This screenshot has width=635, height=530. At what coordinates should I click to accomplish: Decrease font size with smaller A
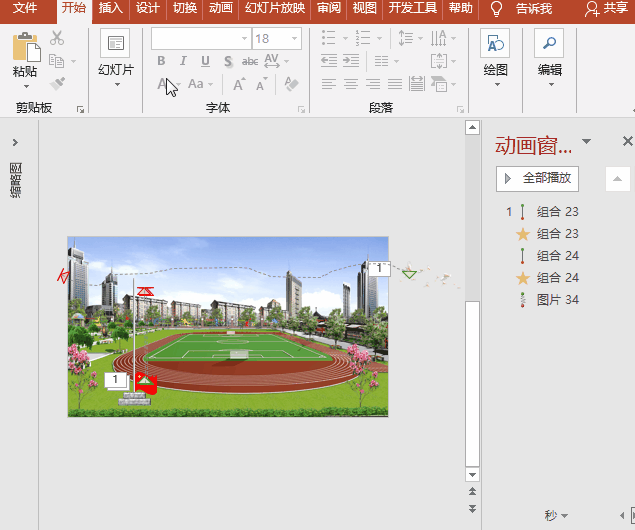[262, 84]
